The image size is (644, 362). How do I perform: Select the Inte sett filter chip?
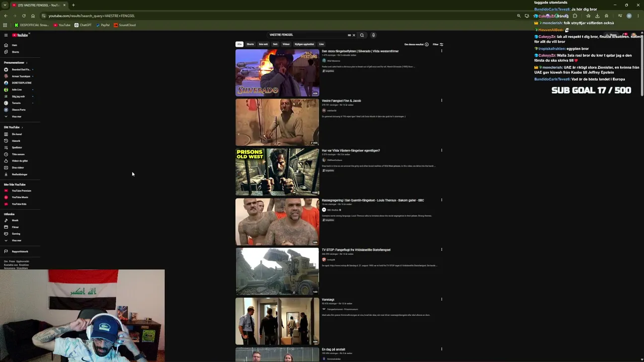[x=264, y=44]
